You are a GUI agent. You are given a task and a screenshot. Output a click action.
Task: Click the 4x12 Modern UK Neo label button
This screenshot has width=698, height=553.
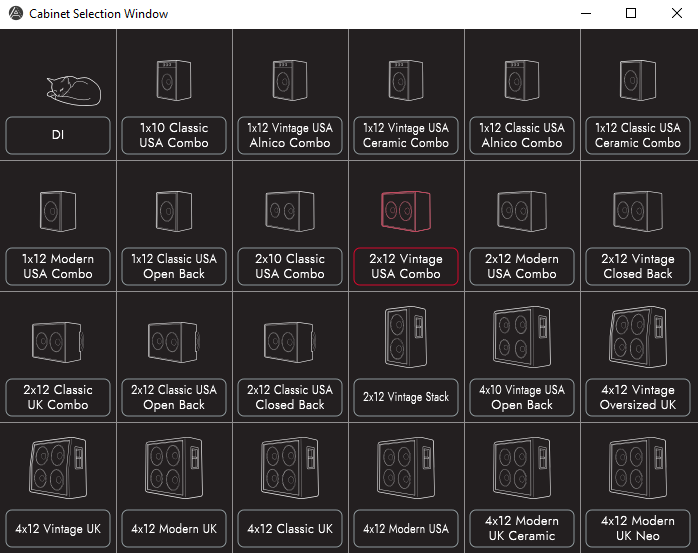point(638,528)
